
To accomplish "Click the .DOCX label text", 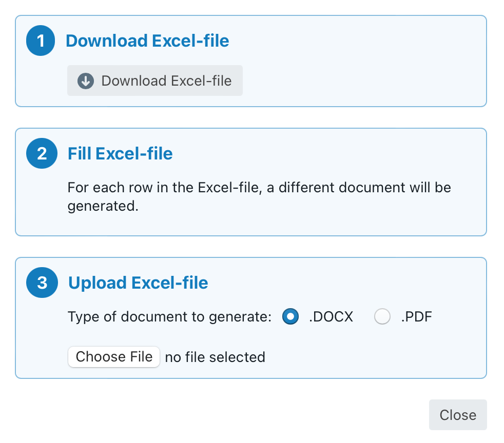I will click(331, 317).
